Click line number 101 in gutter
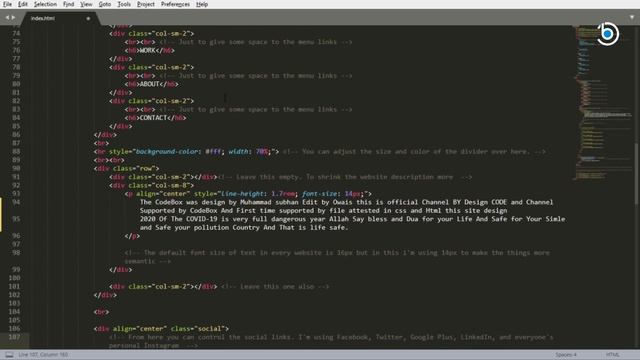Viewport: 640px width, 360px height. point(14,287)
